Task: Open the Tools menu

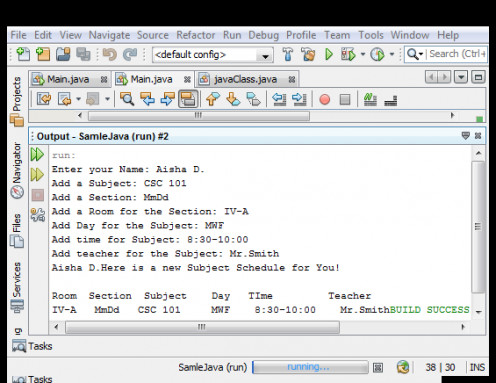Action: click(x=371, y=35)
